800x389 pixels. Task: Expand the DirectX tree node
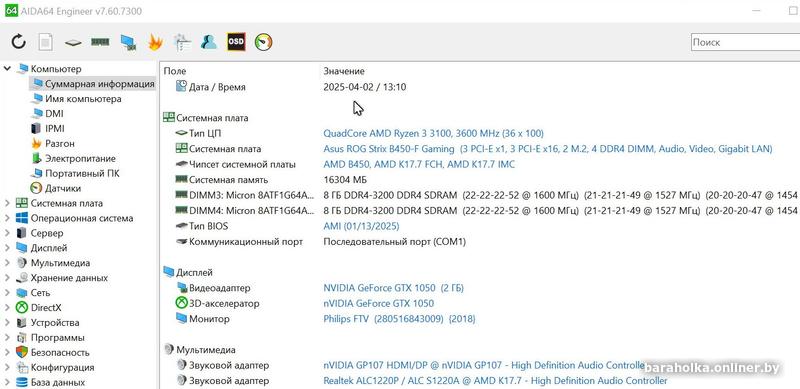point(7,307)
